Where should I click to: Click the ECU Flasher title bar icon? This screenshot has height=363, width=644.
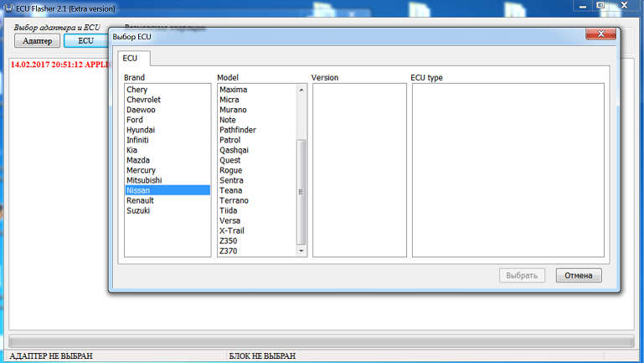8,8
